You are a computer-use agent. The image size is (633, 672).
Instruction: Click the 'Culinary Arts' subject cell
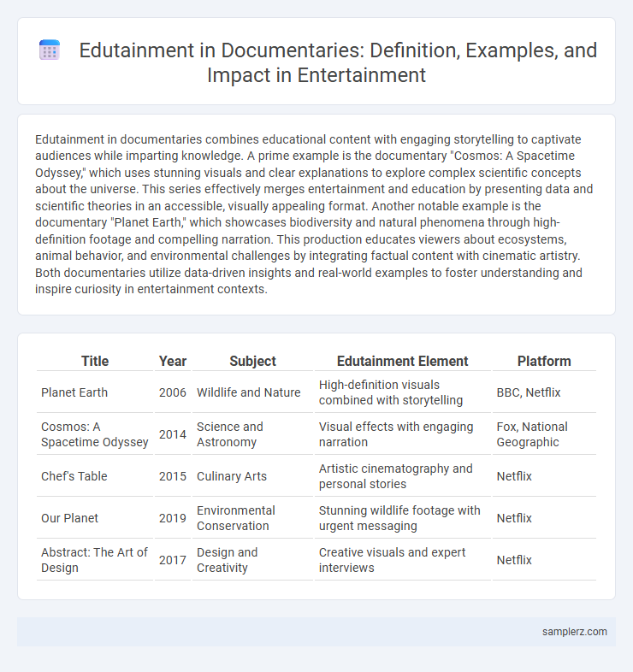[252, 476]
